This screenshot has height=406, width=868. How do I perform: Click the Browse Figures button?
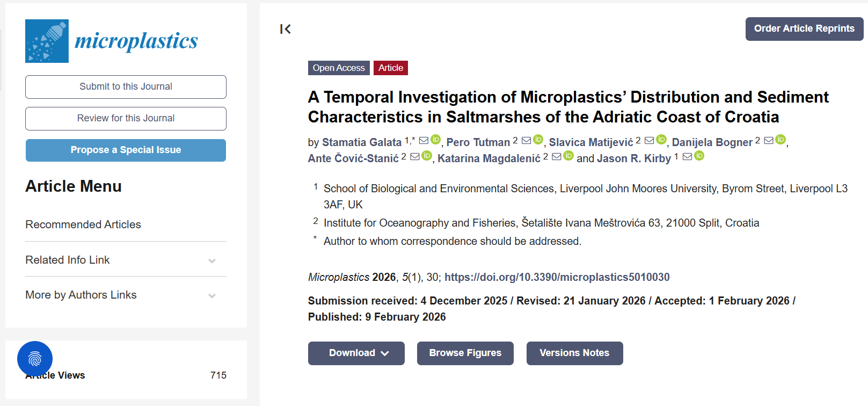tap(465, 353)
